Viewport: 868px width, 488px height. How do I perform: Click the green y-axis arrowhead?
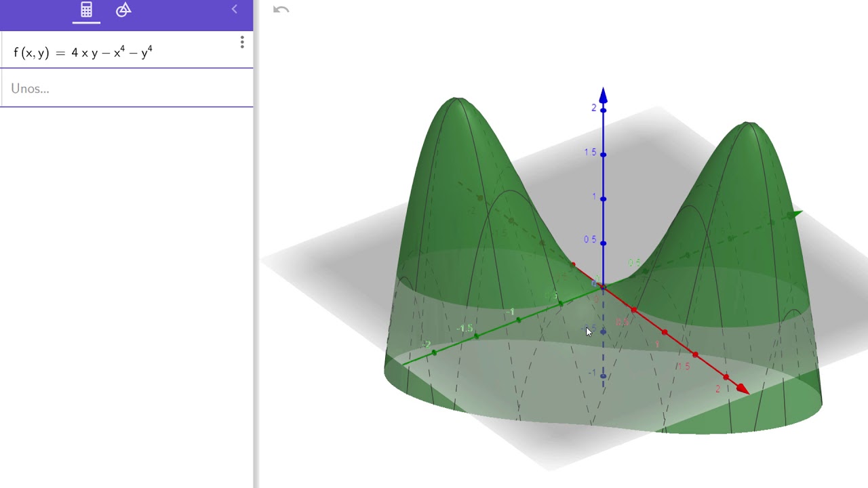coord(795,215)
